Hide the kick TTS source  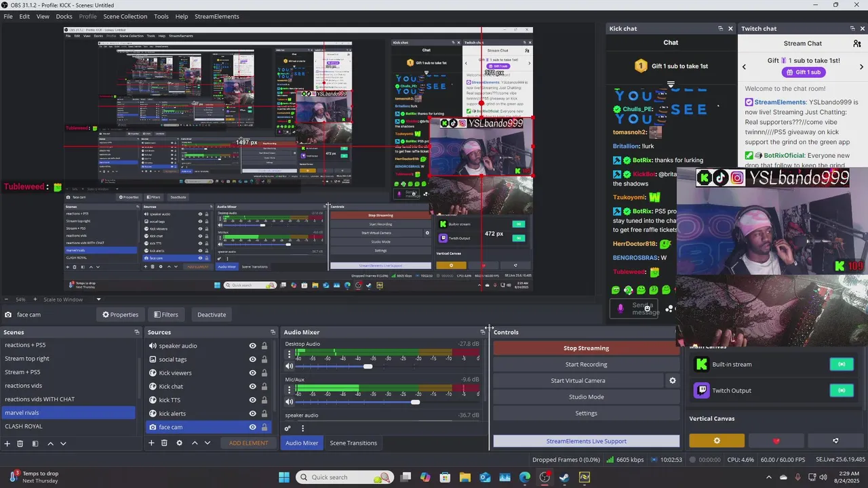[252, 400]
